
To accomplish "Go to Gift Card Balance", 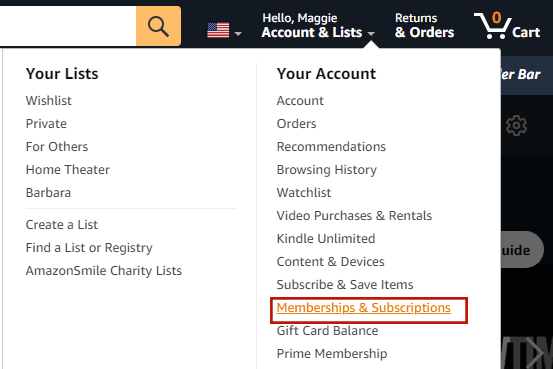I will point(327,331).
